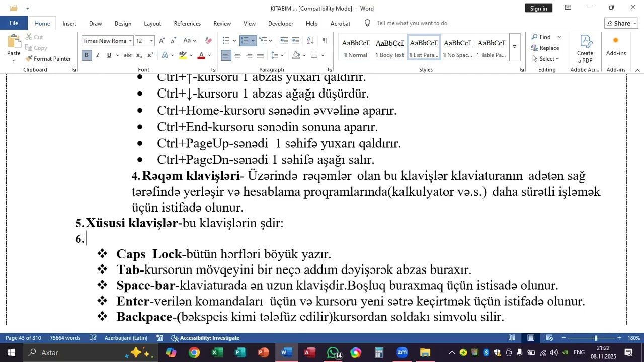
Task: Click the Format Painter tool
Action: tap(48, 59)
